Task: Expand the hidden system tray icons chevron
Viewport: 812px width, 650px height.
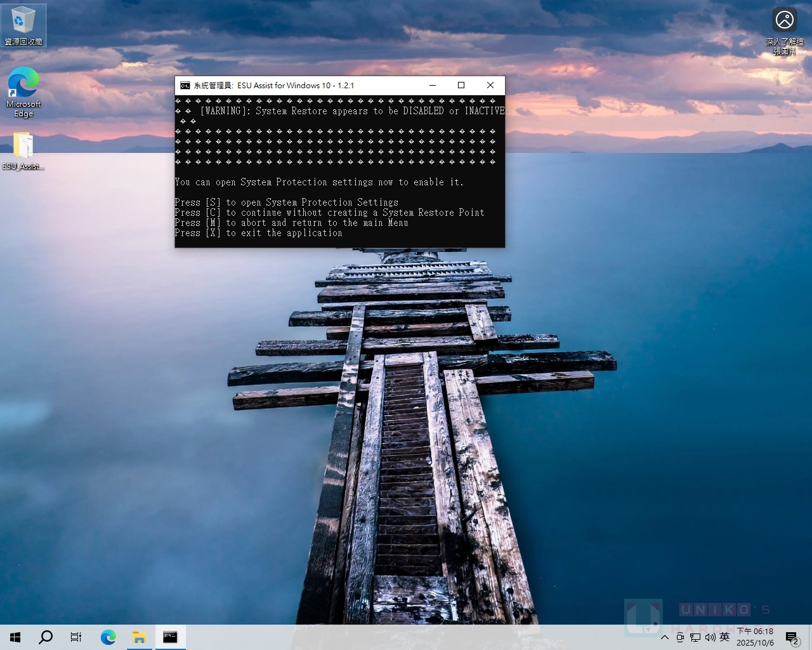Action: 665,637
